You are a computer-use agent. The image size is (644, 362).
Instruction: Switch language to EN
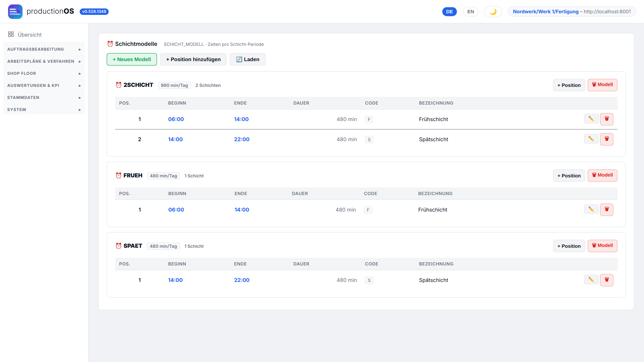[471, 11]
